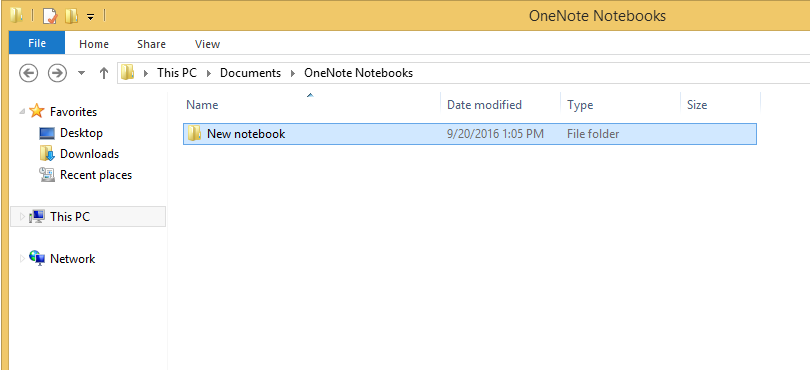Click the Recent places icon
810x372 pixels.
tap(47, 175)
